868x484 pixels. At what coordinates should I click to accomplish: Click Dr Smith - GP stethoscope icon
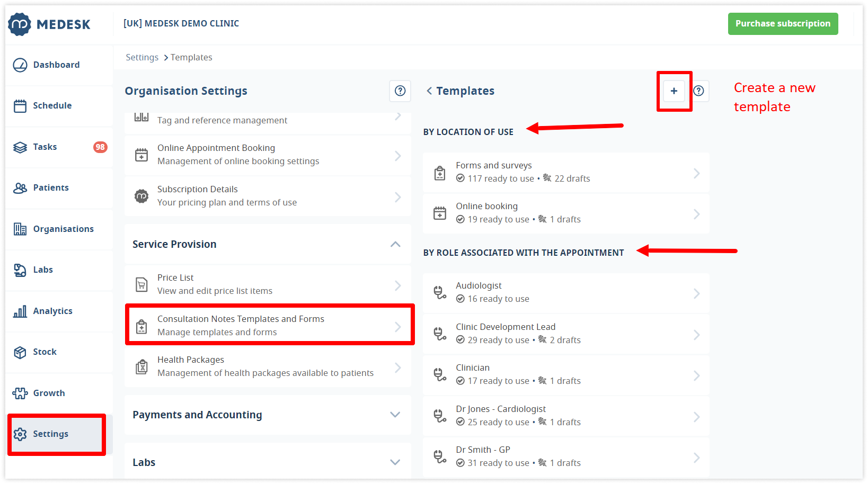pyautogui.click(x=440, y=457)
